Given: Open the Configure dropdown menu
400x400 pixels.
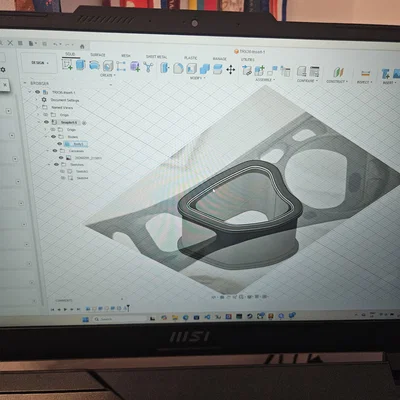Looking at the screenshot, I should click(x=308, y=81).
